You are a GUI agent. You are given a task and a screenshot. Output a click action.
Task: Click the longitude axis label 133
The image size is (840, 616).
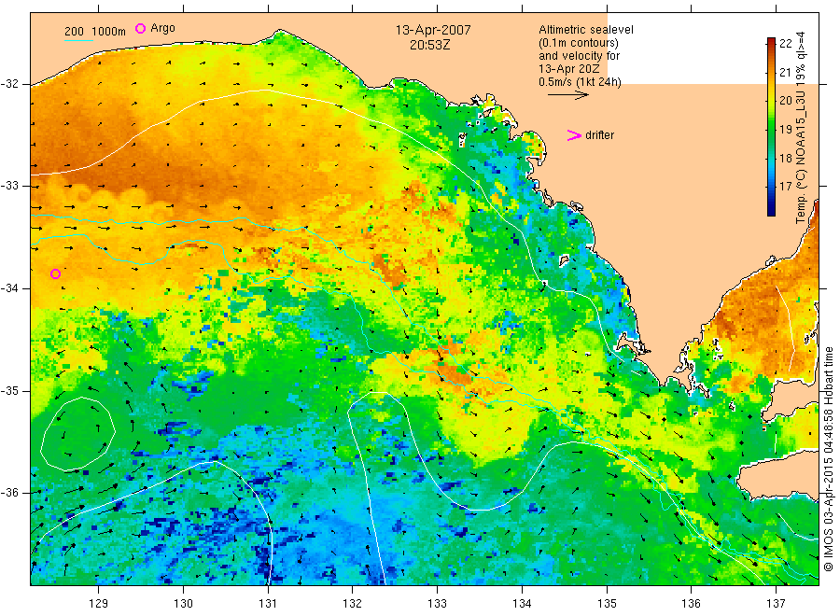click(x=437, y=604)
